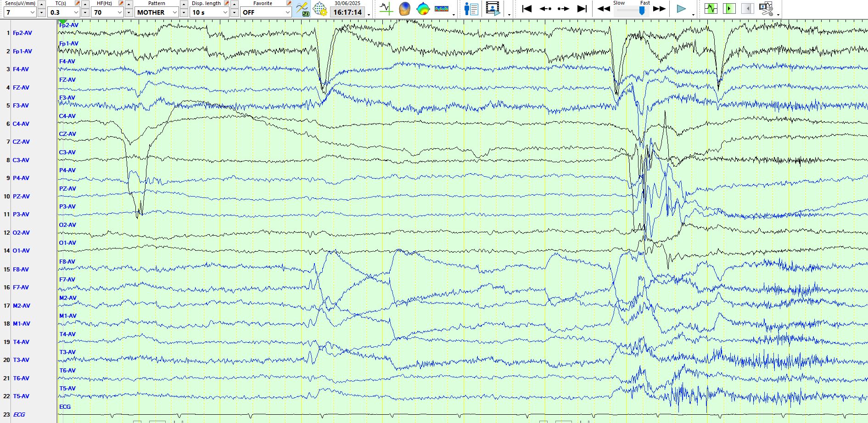868x423 pixels.
Task: Click the greyed page-back icon
Action: [x=747, y=9]
